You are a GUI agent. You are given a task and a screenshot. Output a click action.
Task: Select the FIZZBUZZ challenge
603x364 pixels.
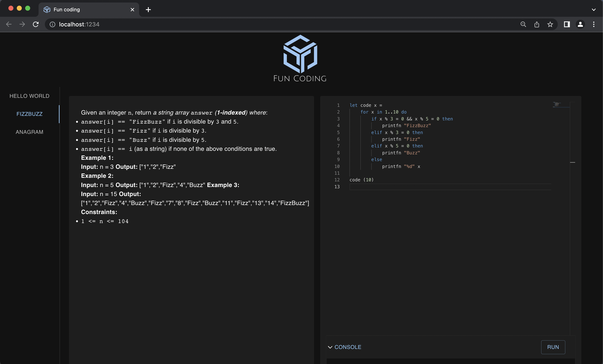(x=29, y=114)
